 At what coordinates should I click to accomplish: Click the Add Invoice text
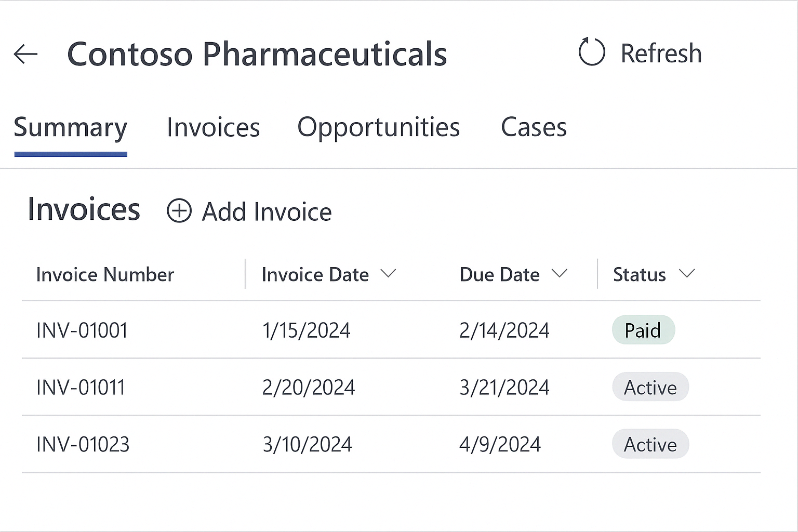click(x=267, y=212)
